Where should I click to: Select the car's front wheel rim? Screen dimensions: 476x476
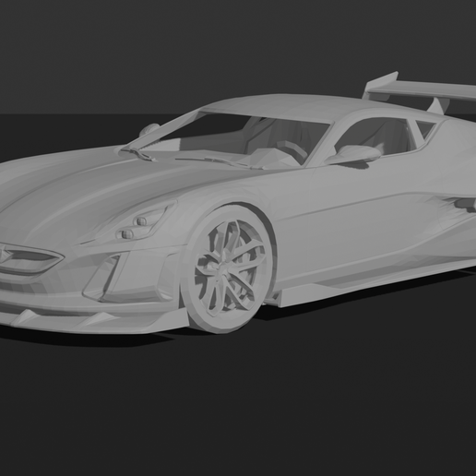tap(230, 268)
